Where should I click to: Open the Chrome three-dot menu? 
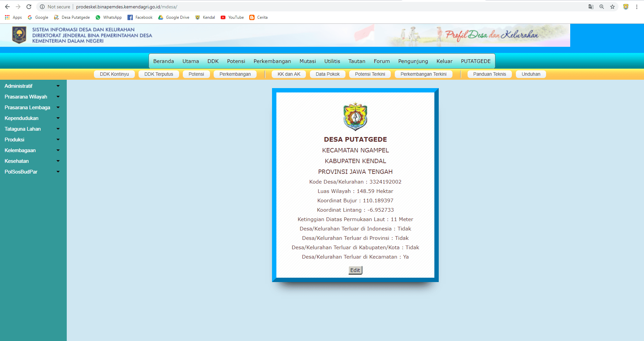tap(637, 7)
